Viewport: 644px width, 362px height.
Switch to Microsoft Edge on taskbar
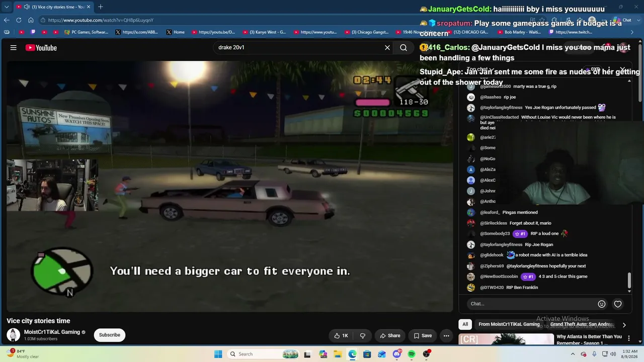coord(353,354)
